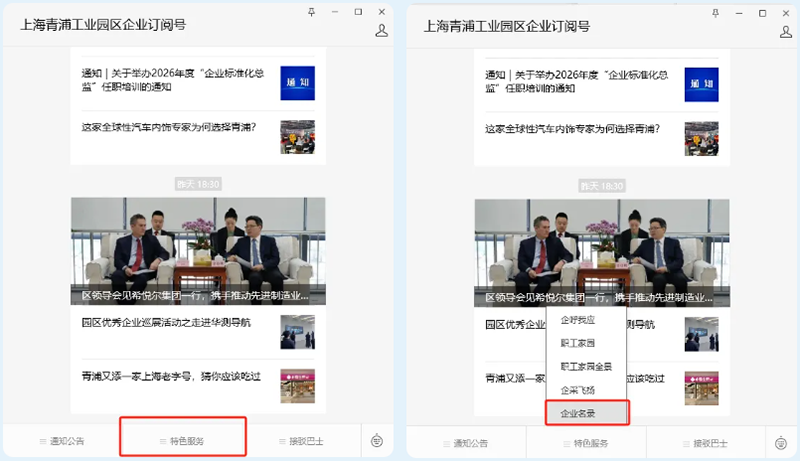Viewport: 800px width, 461px height.
Task: Click blue 通知 thumbnail in left window
Action: 297,80
